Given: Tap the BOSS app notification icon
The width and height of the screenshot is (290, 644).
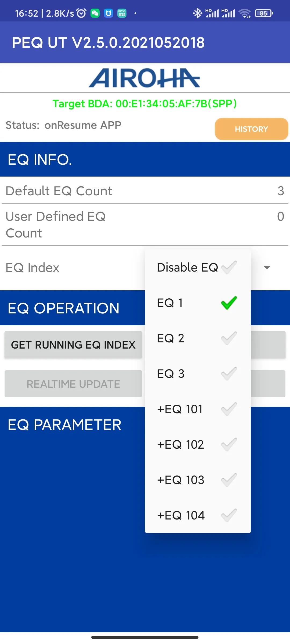Looking at the screenshot, I should (122, 13).
